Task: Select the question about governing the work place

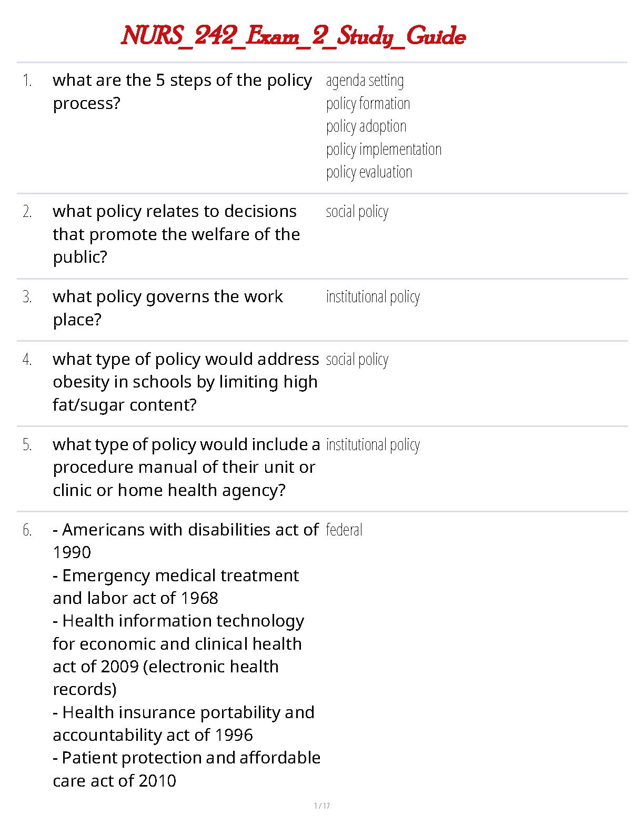Action: point(168,308)
